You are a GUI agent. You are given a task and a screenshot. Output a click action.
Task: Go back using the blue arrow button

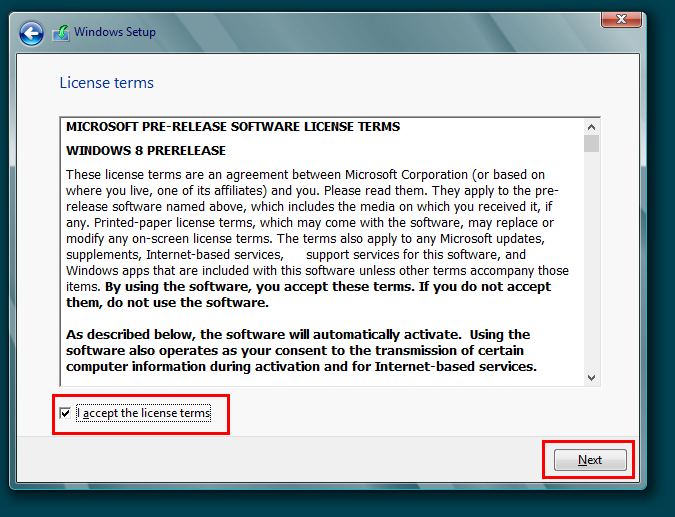pyautogui.click(x=31, y=33)
